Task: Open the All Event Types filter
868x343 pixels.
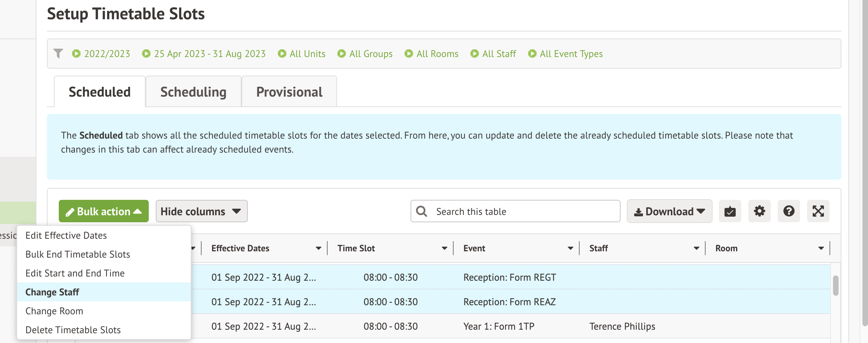Action: [565, 54]
